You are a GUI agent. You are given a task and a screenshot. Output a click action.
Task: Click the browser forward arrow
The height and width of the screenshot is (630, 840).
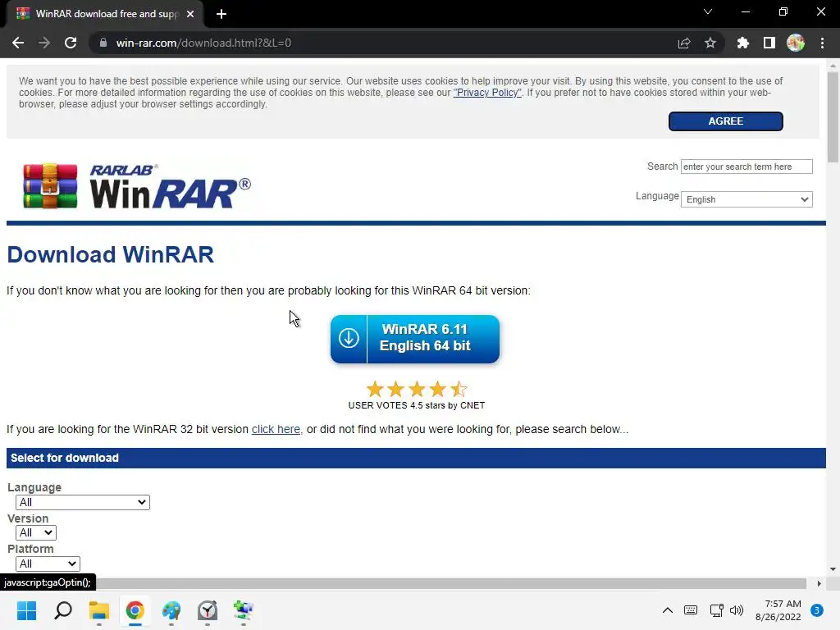tap(44, 43)
